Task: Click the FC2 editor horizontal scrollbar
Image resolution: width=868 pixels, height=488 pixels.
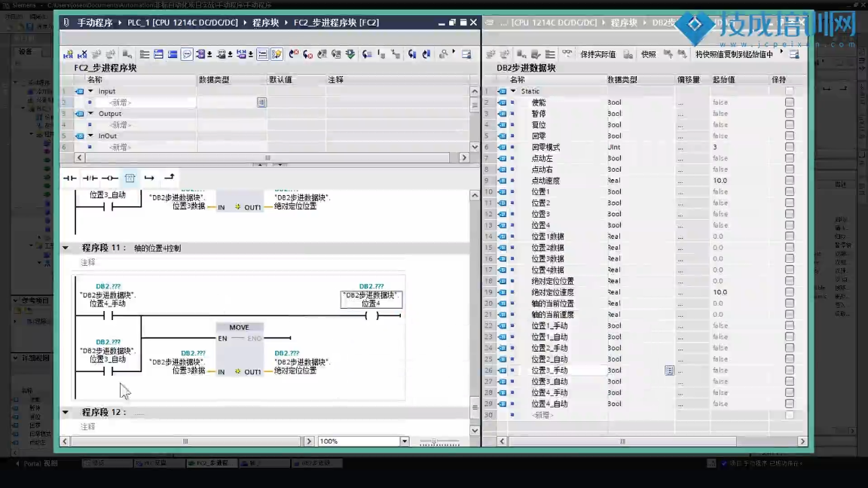Action: [187, 441]
